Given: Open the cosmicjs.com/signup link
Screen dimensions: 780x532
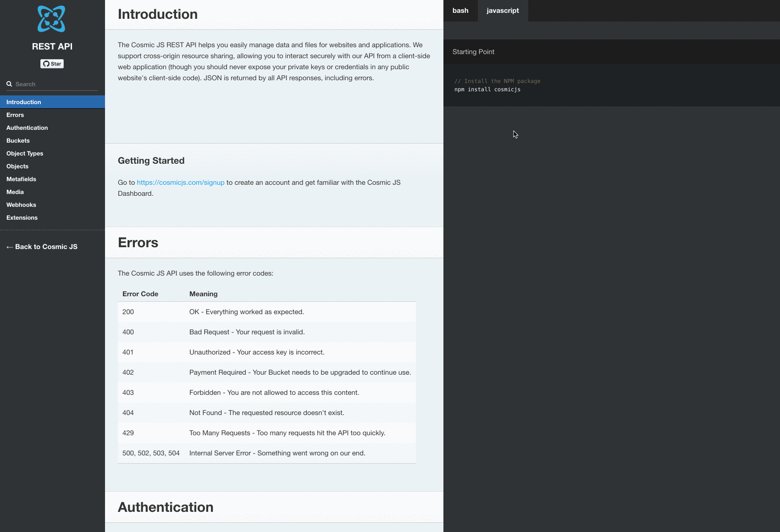Looking at the screenshot, I should click(181, 183).
